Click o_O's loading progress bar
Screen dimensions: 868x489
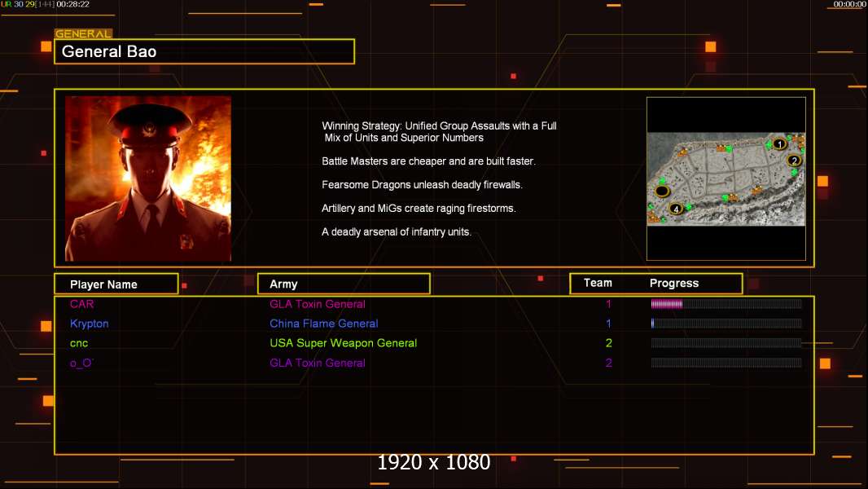pos(726,363)
